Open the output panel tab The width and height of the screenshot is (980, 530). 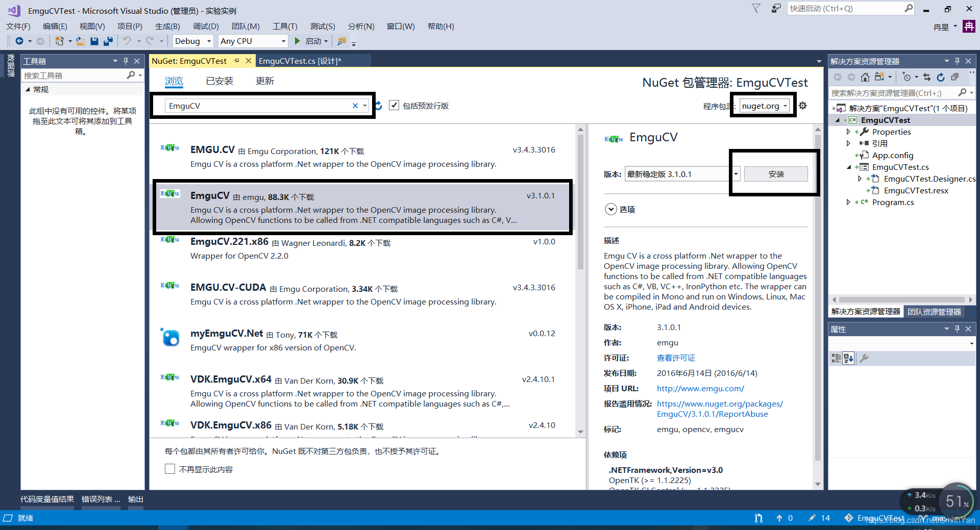click(135, 499)
